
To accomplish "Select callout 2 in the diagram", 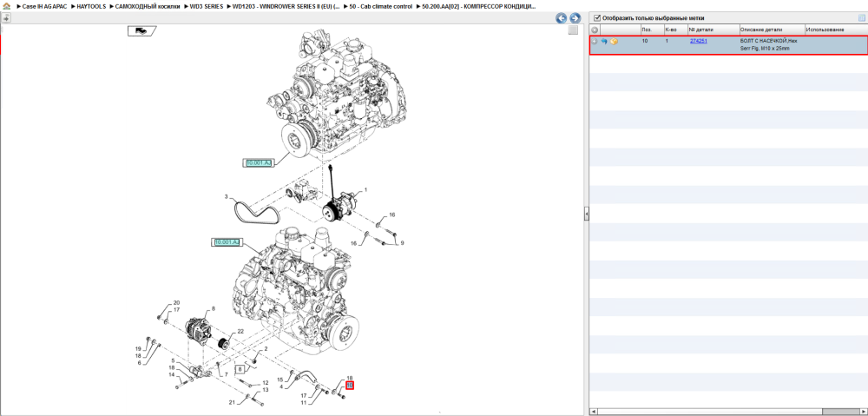I will [x=266, y=348].
